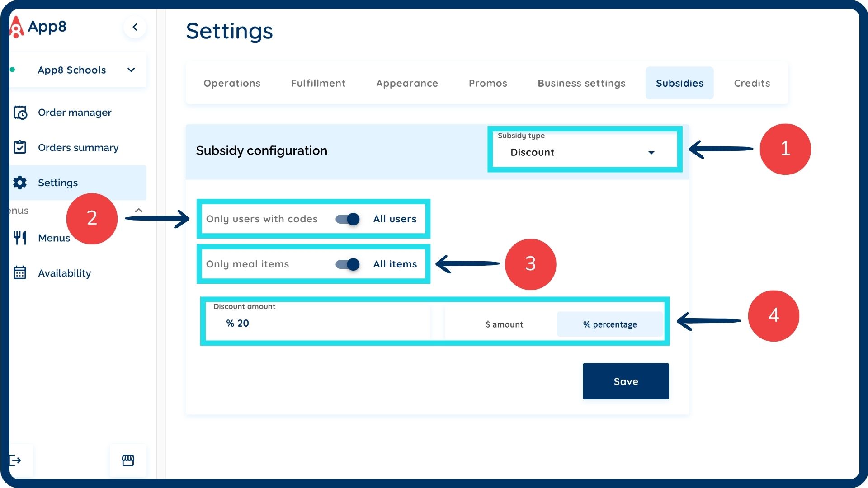The height and width of the screenshot is (488, 868).
Task: Click the storefront icon at sidebar bottom
Action: 128,460
